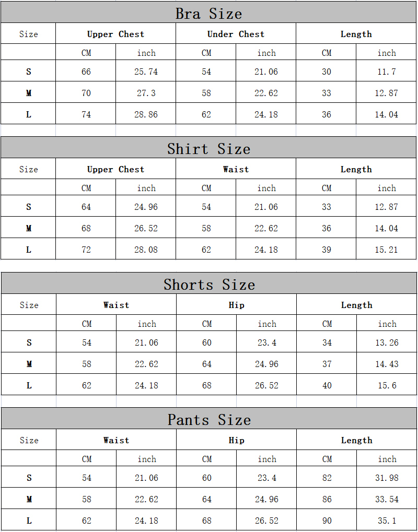Image resolution: width=418 pixels, height=532 pixels.
Task: Click the 90 CM length cell in Pants table
Action: point(327,520)
